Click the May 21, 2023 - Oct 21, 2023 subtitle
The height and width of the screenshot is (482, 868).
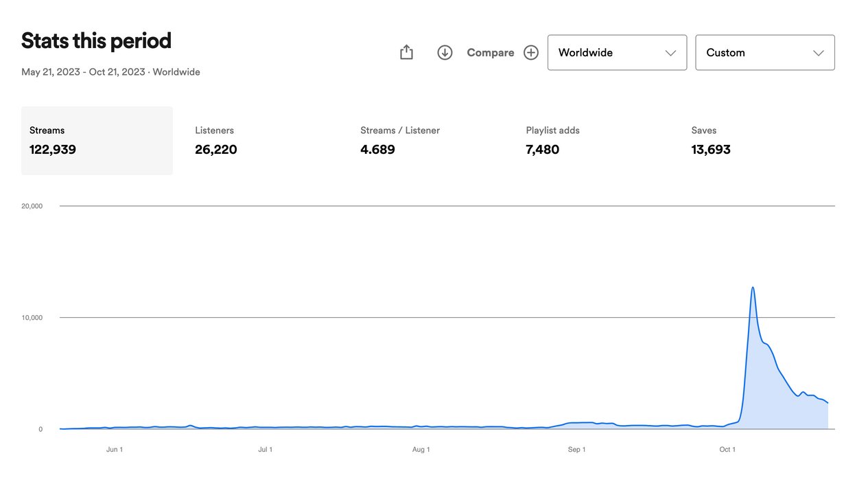point(110,72)
